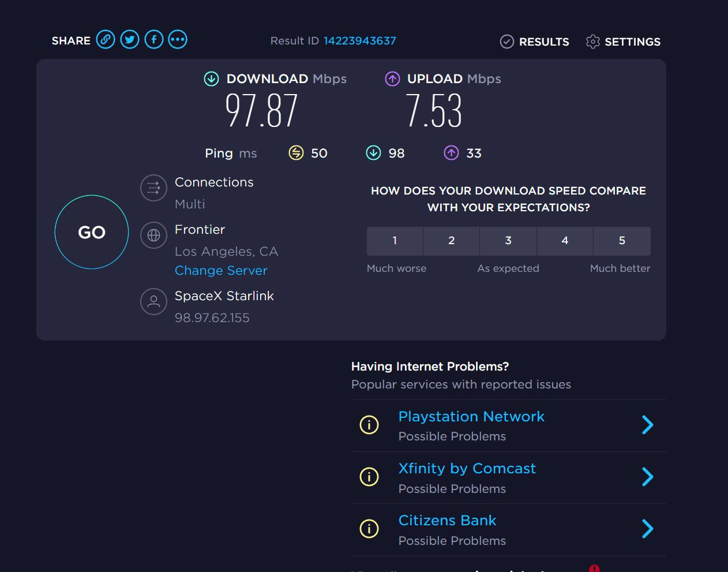Rate download speed as 1
The height and width of the screenshot is (572, 728).
click(395, 241)
